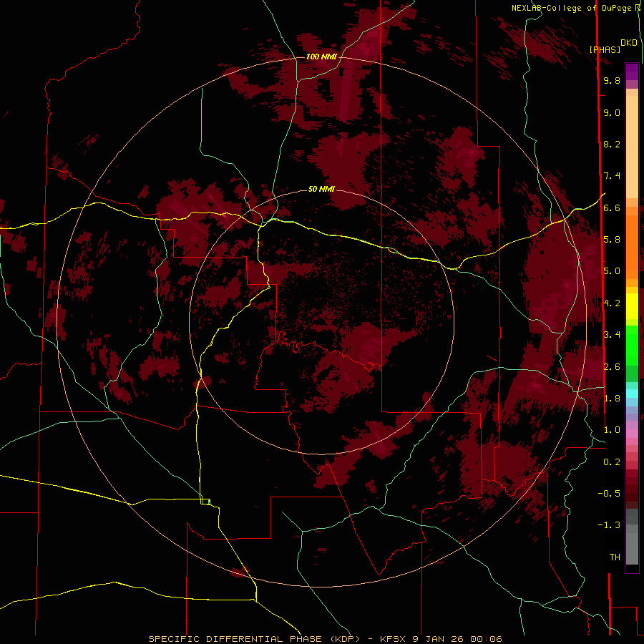This screenshot has width=644, height=644.
Task: Click the 4.2 legend value
Action: point(612,303)
